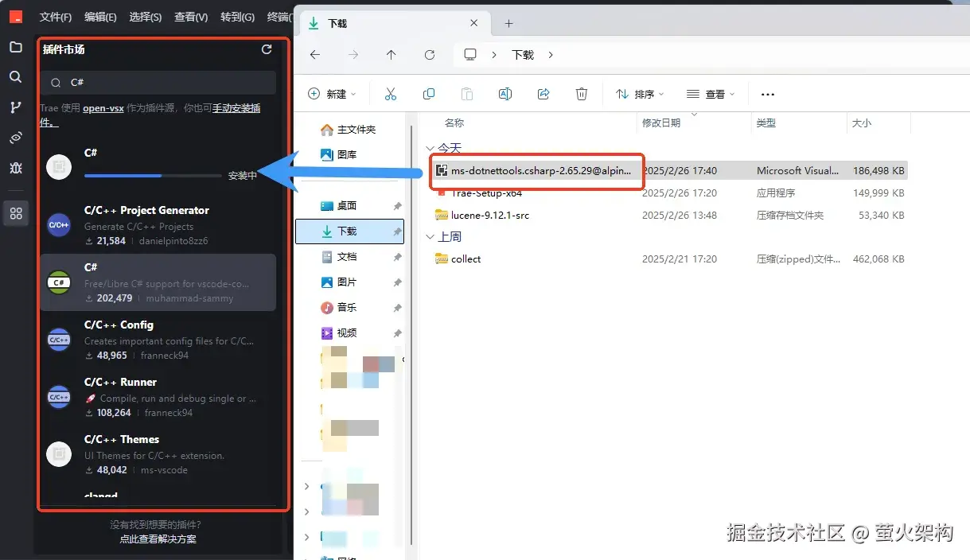Open the 文件(F) menu in Trae
This screenshot has width=970, height=560.
56,17
